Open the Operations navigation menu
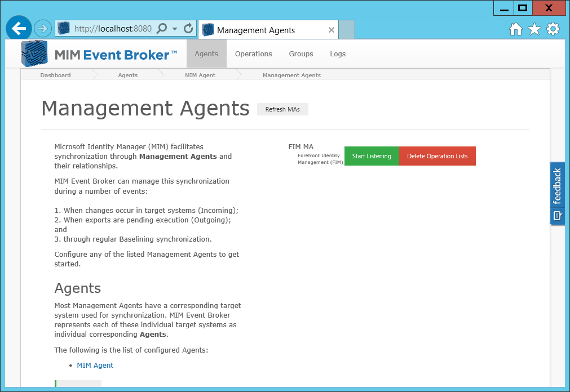This screenshot has width=570, height=392. pyautogui.click(x=253, y=54)
